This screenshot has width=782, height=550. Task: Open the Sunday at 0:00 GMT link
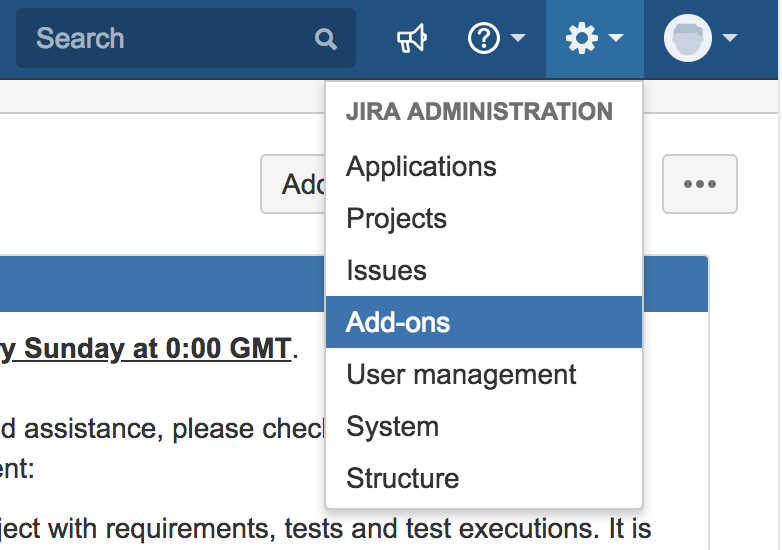click(x=146, y=349)
